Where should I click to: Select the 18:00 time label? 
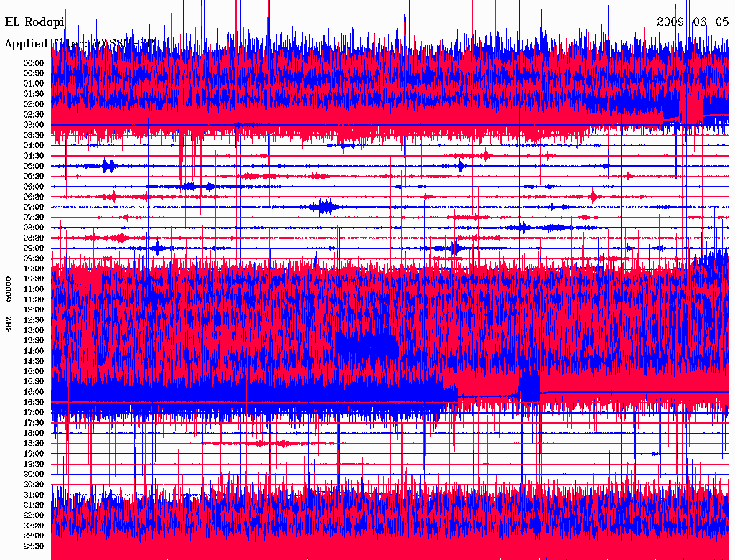(34, 434)
